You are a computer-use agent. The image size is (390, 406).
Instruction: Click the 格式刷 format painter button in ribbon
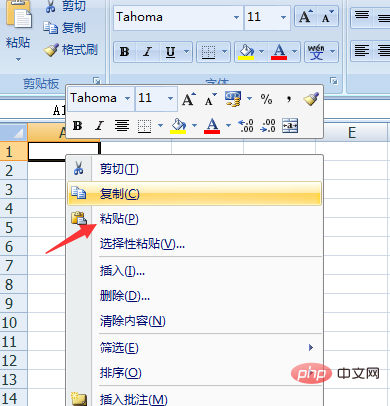click(x=71, y=50)
